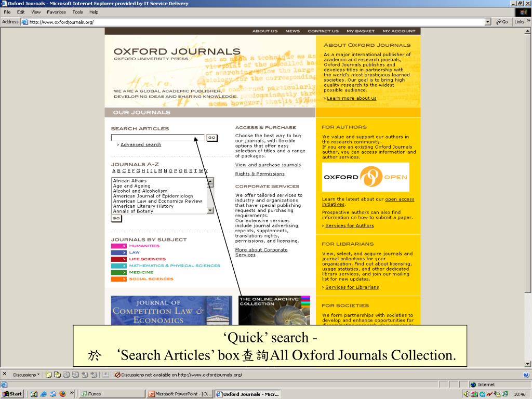This screenshot has width=532, height=399.
Task: Click the red lightning tray icon
Action: (x=489, y=394)
